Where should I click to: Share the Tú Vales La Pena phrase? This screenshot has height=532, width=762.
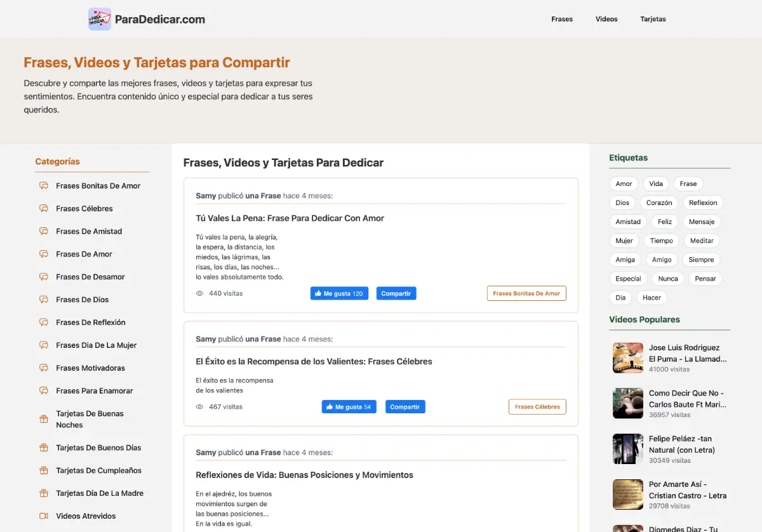[x=396, y=294]
